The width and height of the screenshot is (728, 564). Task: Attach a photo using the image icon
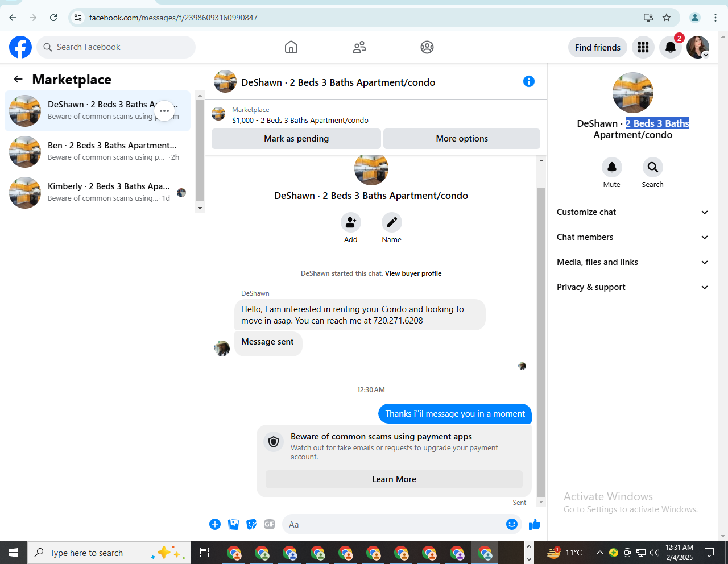pyautogui.click(x=233, y=524)
